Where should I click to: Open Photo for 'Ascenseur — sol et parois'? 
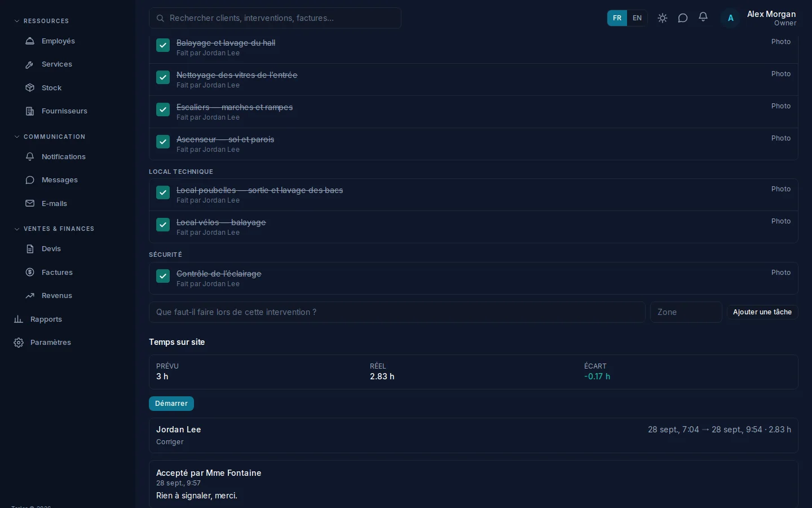pyautogui.click(x=781, y=138)
